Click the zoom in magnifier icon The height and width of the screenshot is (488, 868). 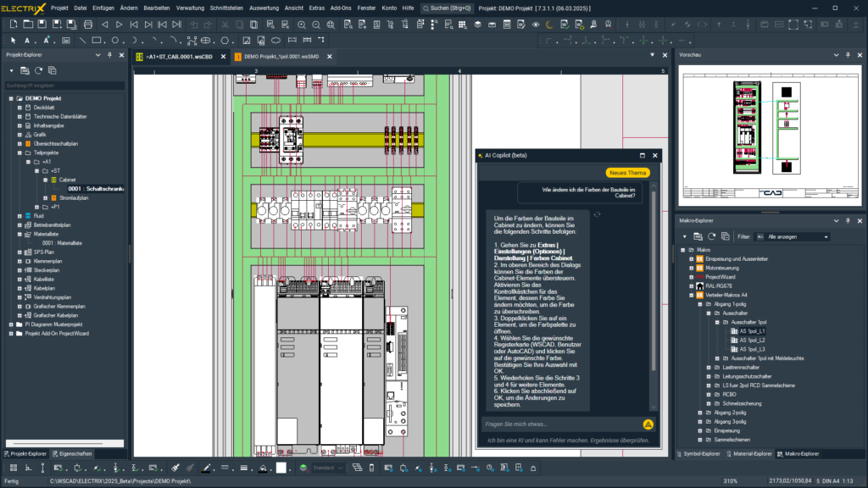click(302, 25)
